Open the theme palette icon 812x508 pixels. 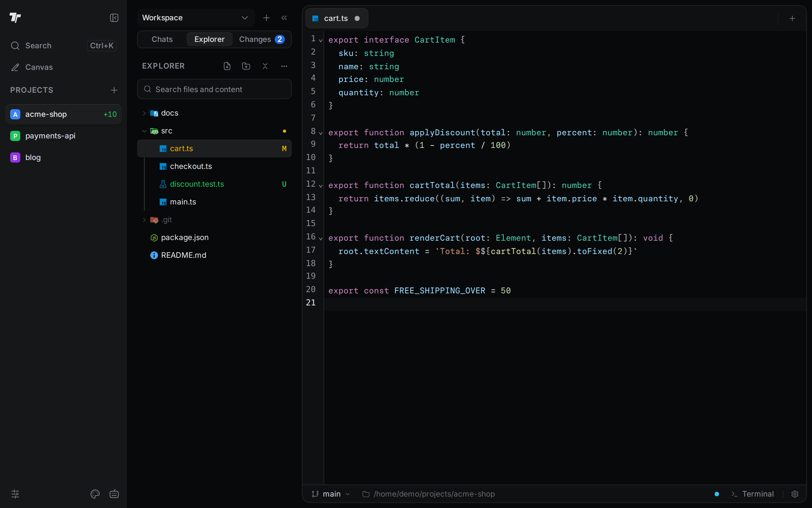95,494
